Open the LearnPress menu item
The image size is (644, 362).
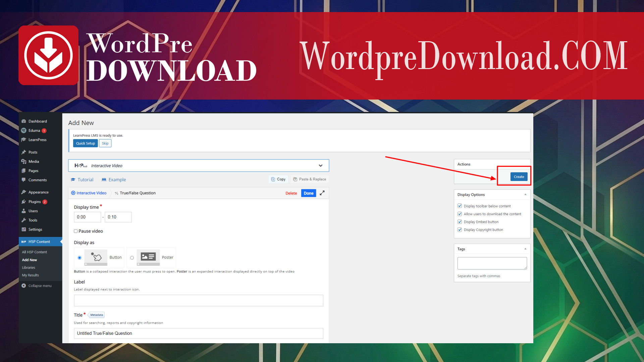[37, 140]
